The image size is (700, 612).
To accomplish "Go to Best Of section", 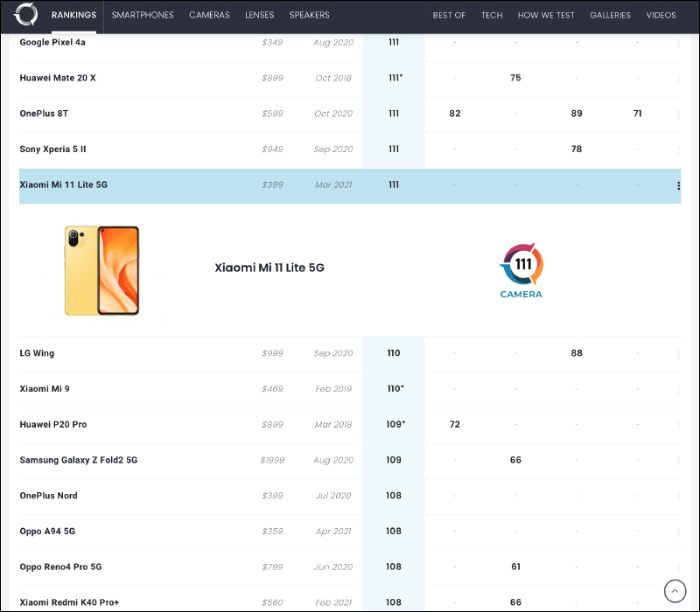I will pyautogui.click(x=449, y=15).
